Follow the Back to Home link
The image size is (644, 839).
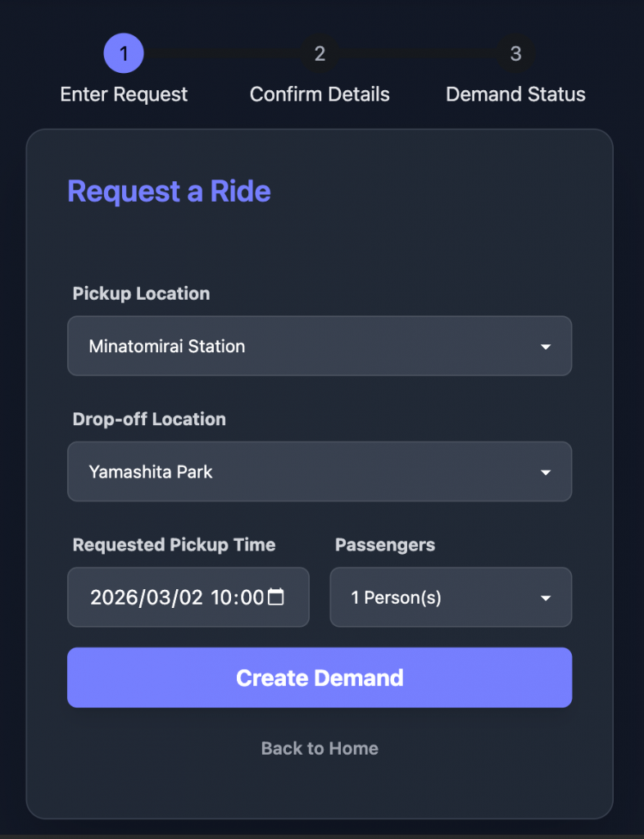(320, 748)
